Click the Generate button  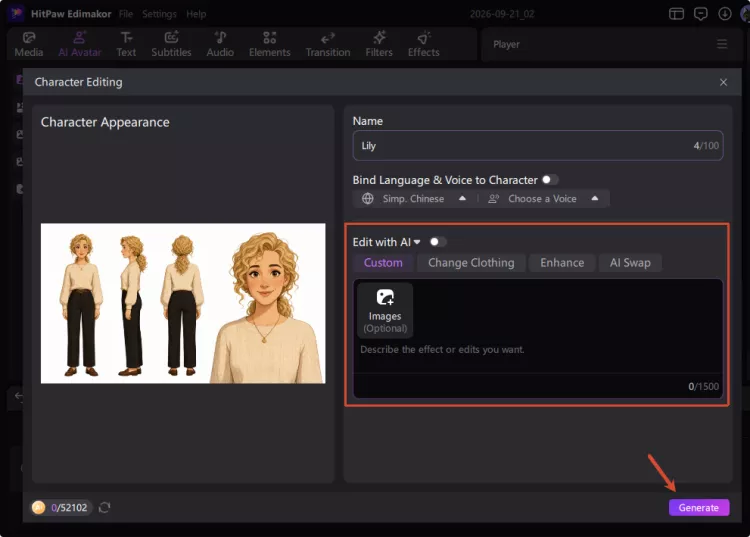699,507
